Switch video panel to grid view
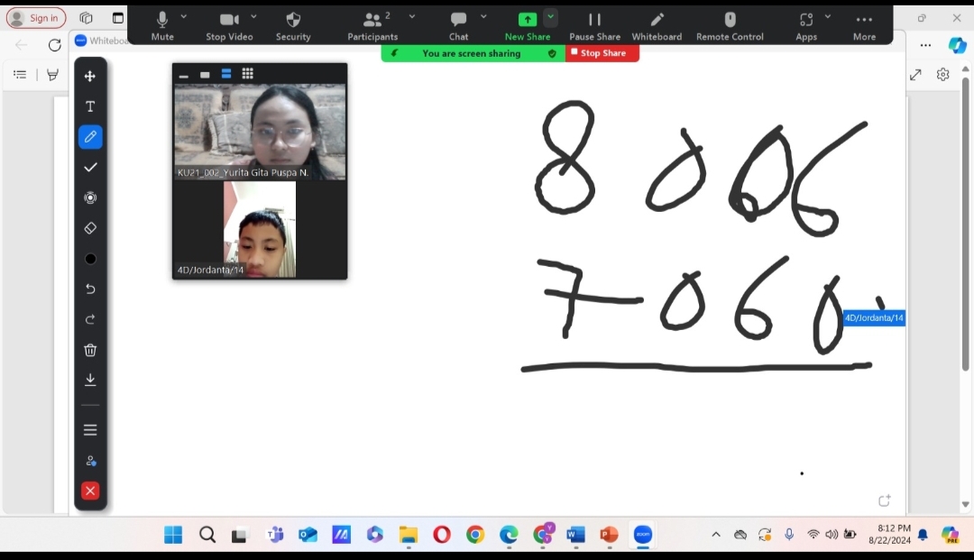974x560 pixels. pyautogui.click(x=248, y=74)
